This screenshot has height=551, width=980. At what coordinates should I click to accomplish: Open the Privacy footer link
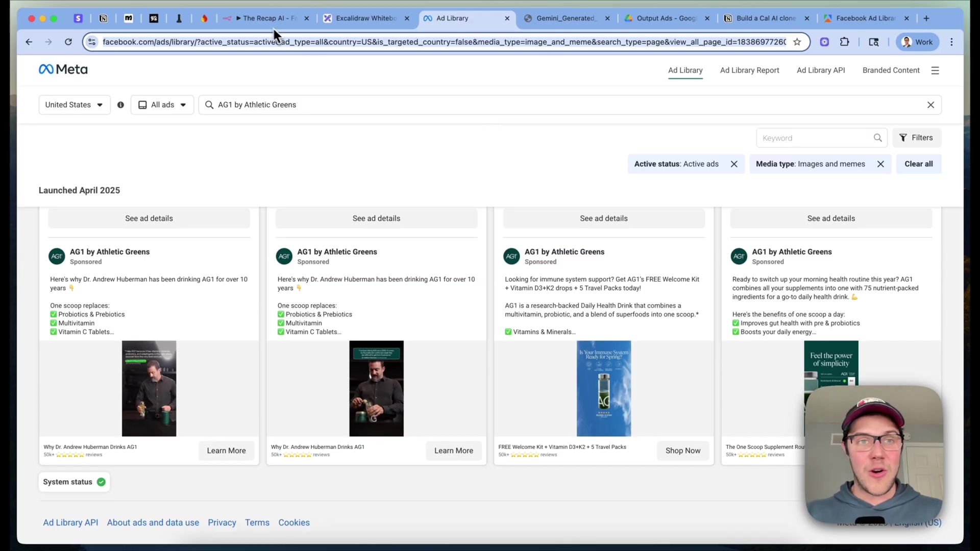222,523
